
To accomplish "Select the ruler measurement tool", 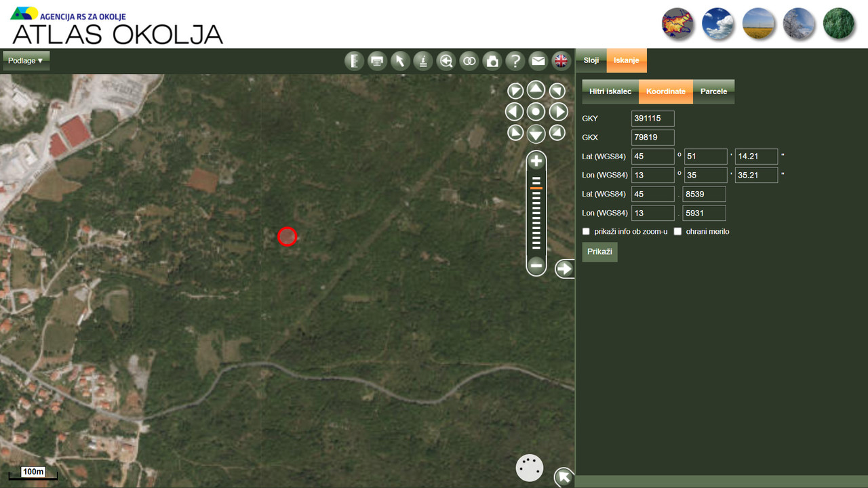I will [x=354, y=61].
